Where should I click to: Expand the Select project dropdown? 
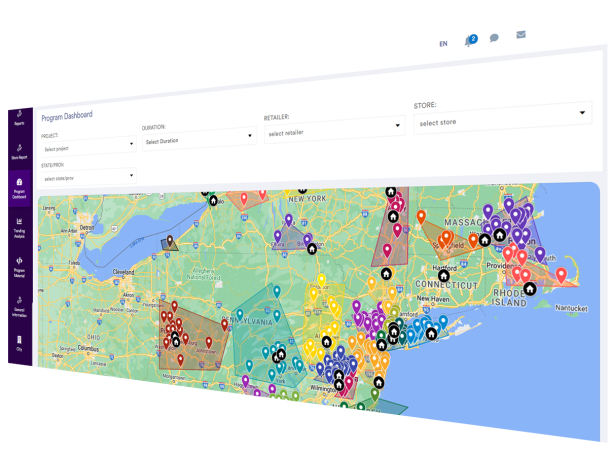click(x=88, y=147)
